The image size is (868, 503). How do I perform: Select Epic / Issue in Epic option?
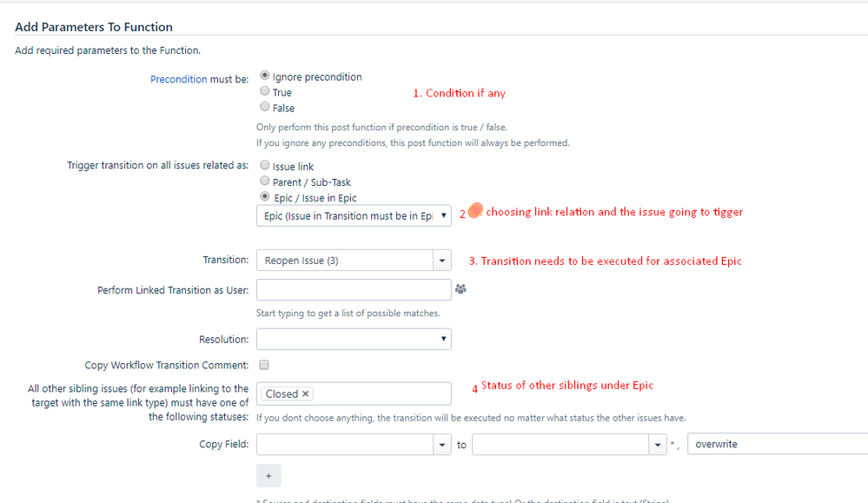pos(265,196)
